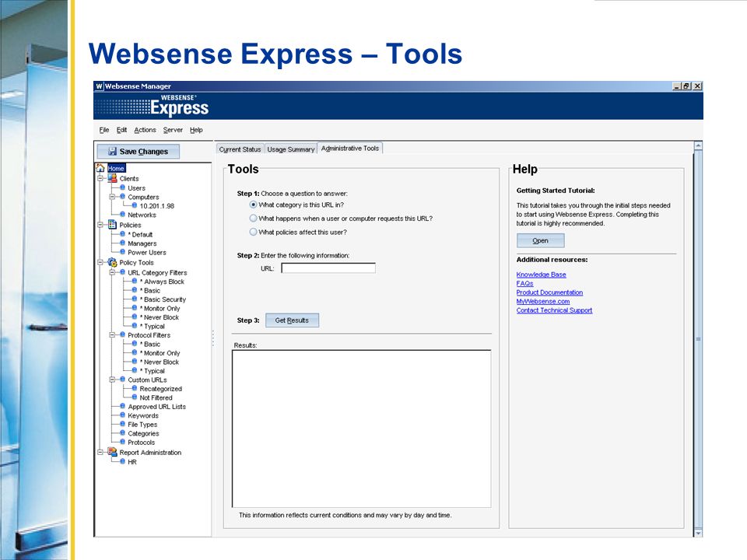Click the Contact Technical Support link
Viewport: 747px width, 560px height.
pyautogui.click(x=554, y=310)
